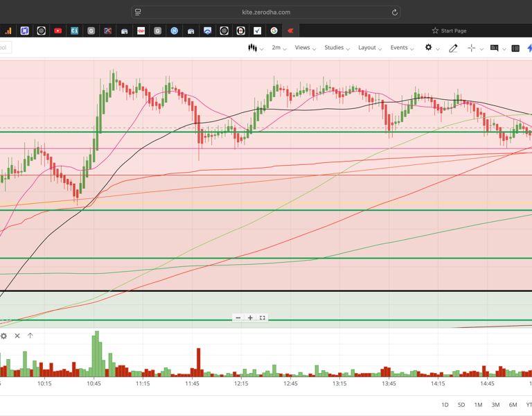Image resolution: width=532 pixels, height=416 pixels.
Task: Click the 13:45 time axis label
Action: 389,383
